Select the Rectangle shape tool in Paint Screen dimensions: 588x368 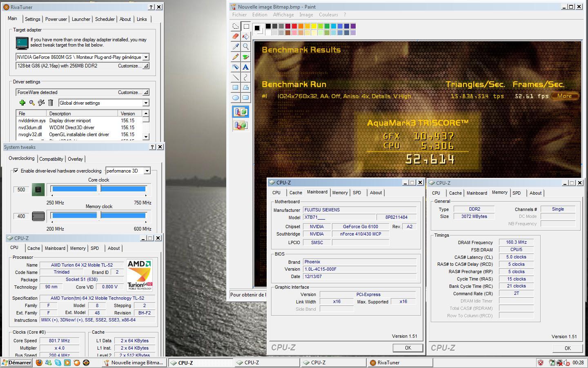(x=236, y=87)
